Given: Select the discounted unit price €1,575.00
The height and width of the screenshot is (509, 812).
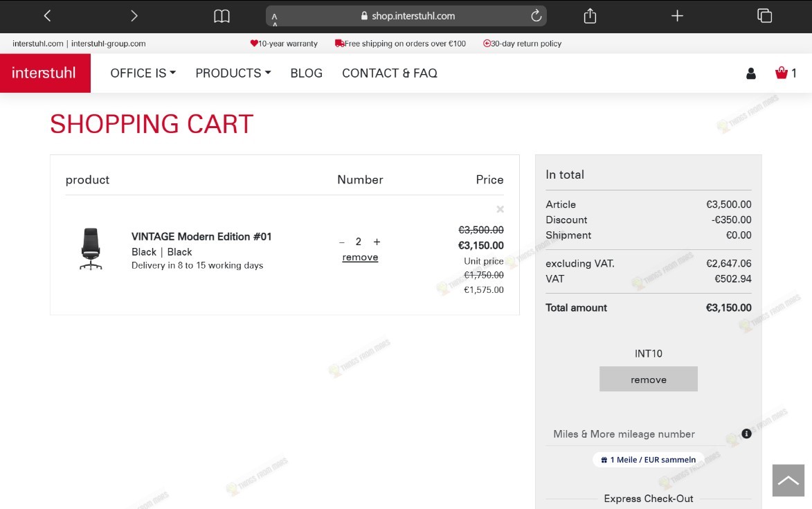Looking at the screenshot, I should click(484, 290).
